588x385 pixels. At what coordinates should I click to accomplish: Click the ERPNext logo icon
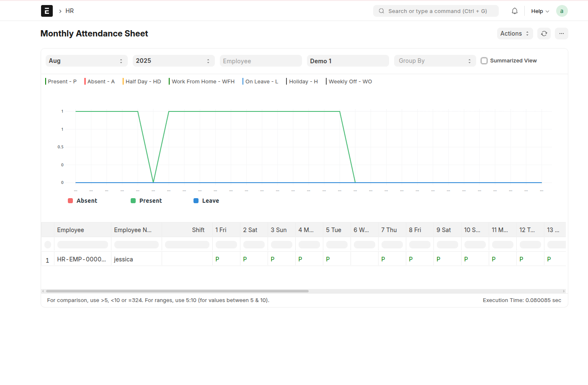46,10
